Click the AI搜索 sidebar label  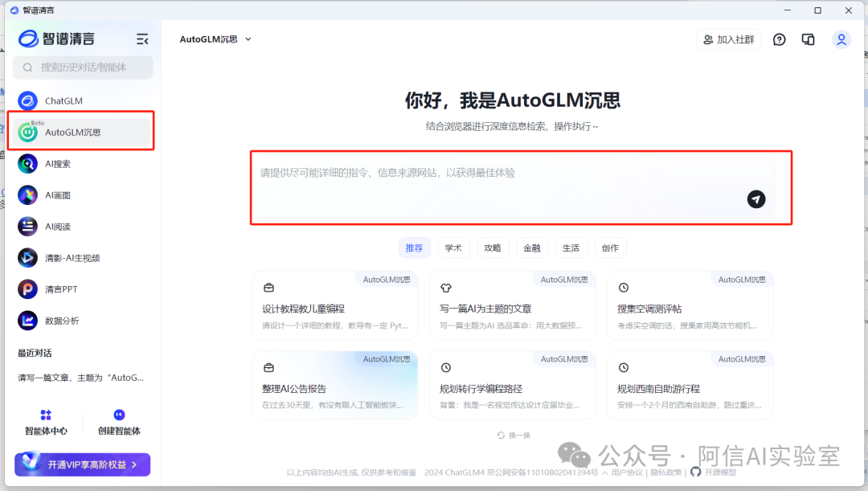pos(58,163)
